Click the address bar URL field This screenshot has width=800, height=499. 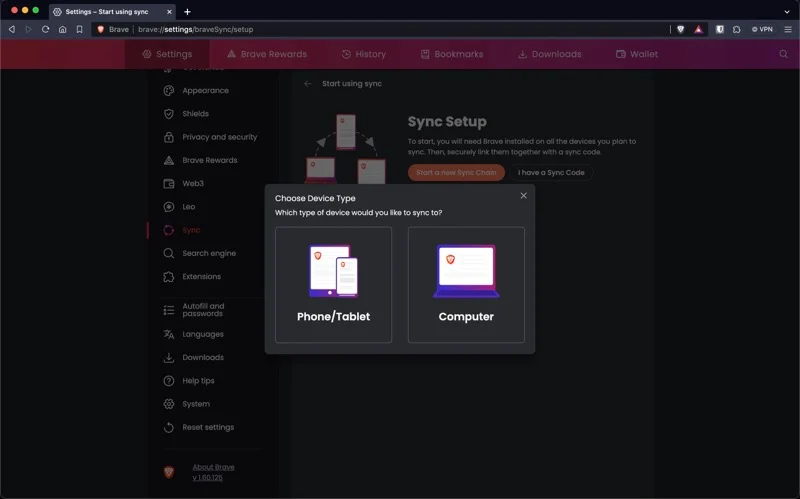pyautogui.click(x=380, y=29)
